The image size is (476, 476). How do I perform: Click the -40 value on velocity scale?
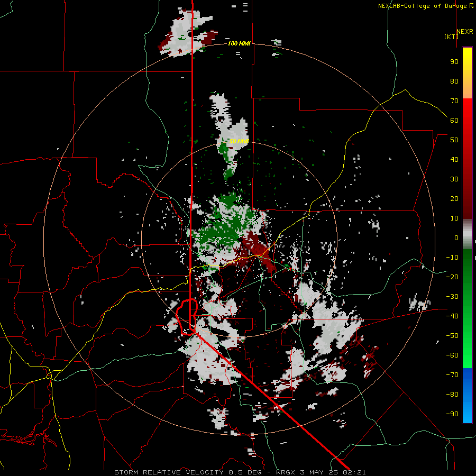(452, 316)
